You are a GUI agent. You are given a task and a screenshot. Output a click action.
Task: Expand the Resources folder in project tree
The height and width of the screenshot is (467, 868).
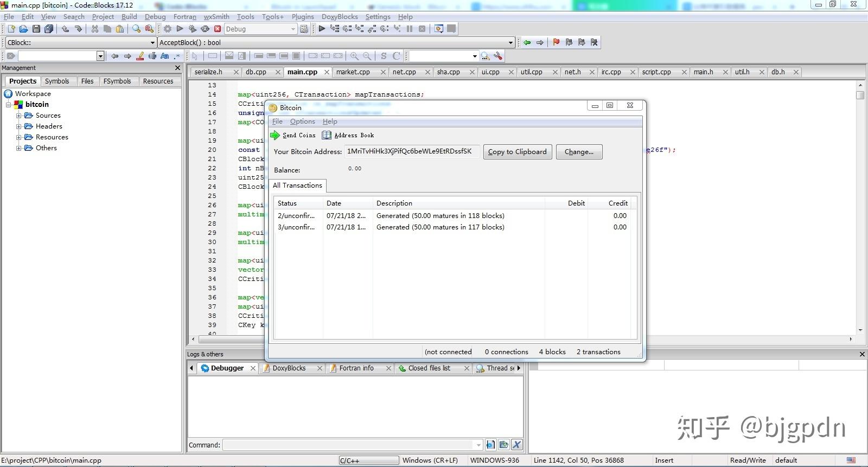point(18,137)
